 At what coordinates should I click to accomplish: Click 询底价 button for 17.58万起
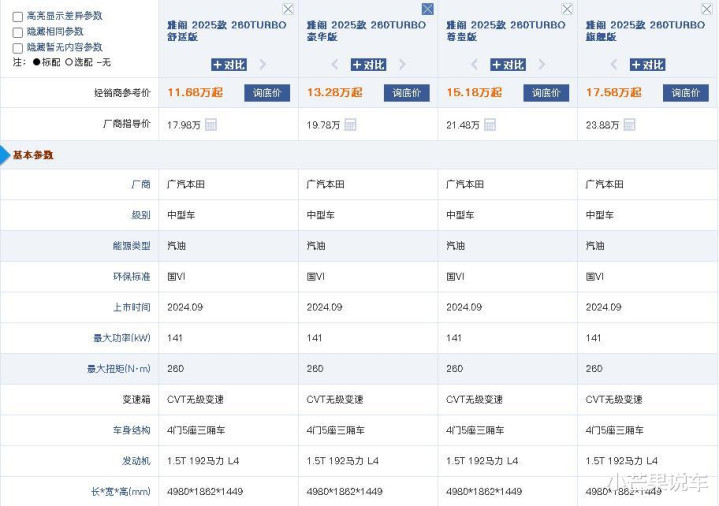[x=686, y=93]
